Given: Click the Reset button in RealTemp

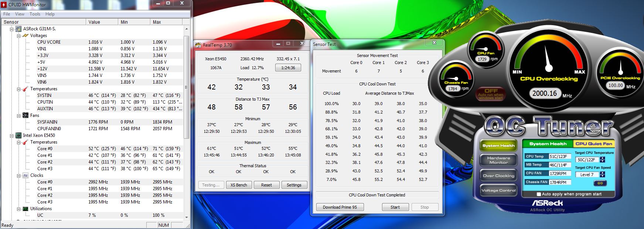Looking at the screenshot, I should 266,185.
